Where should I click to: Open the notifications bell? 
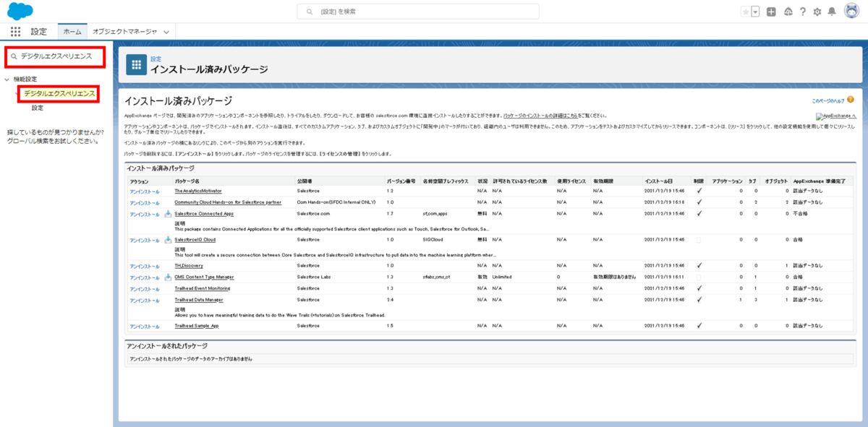coord(832,12)
